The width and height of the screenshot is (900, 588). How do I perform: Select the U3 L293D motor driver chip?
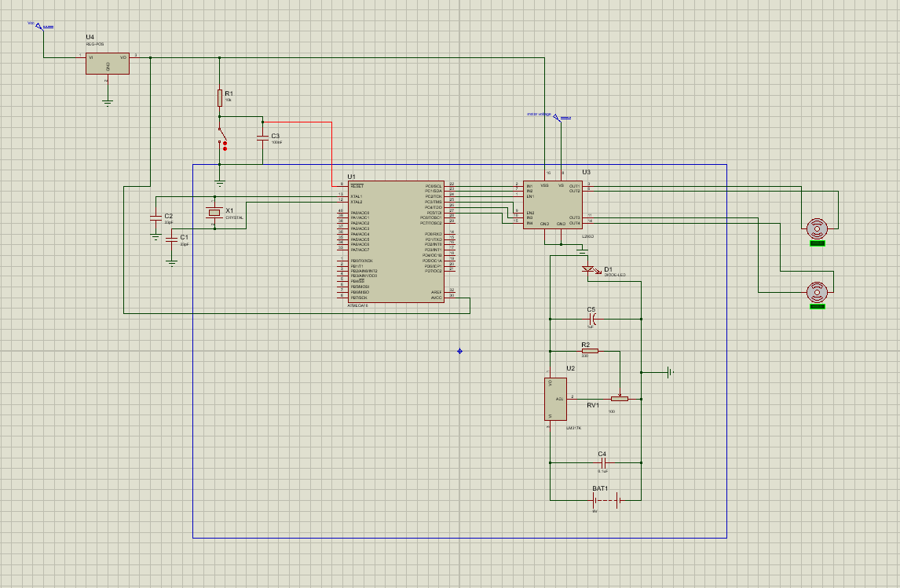click(x=553, y=205)
